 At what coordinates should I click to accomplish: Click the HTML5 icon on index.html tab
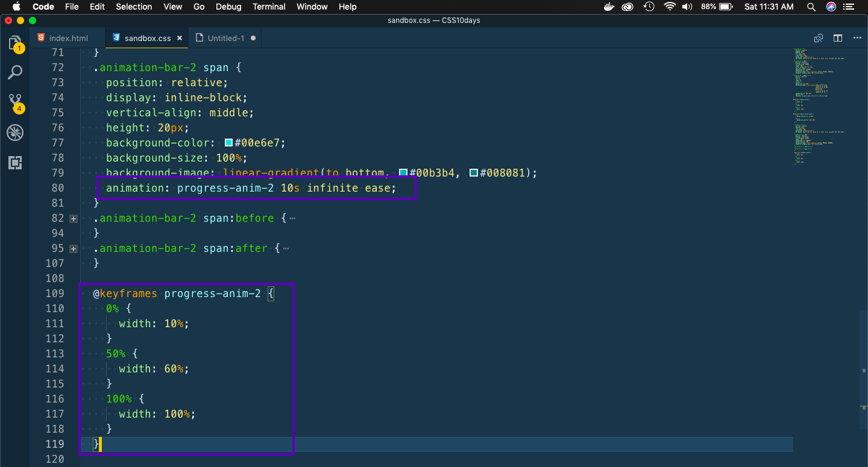tap(40, 37)
